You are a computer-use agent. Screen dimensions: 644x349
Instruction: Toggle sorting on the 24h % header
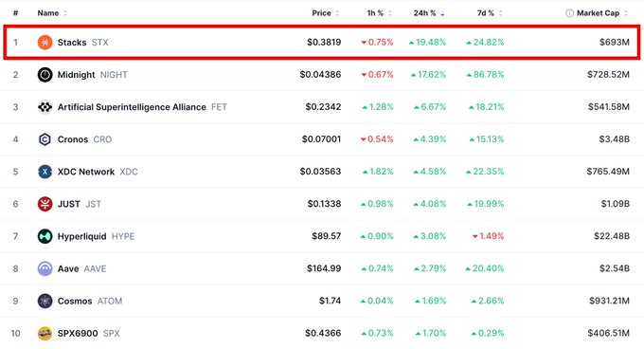tap(429, 13)
